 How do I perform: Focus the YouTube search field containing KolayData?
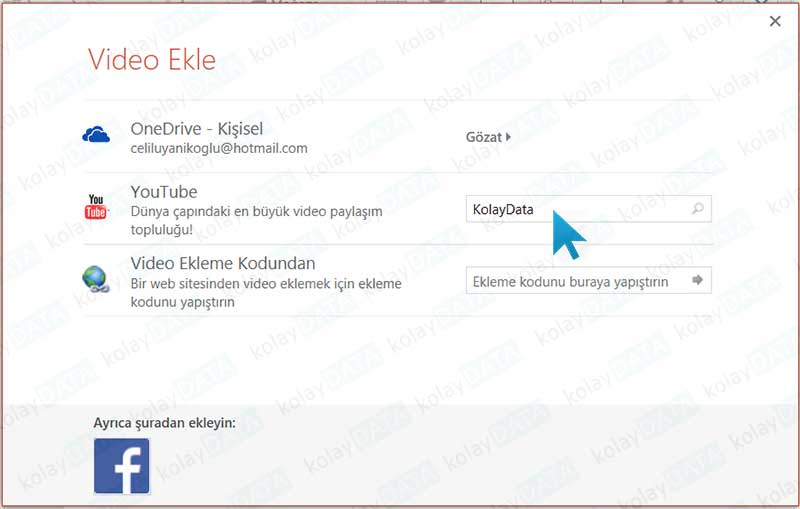[588, 209]
